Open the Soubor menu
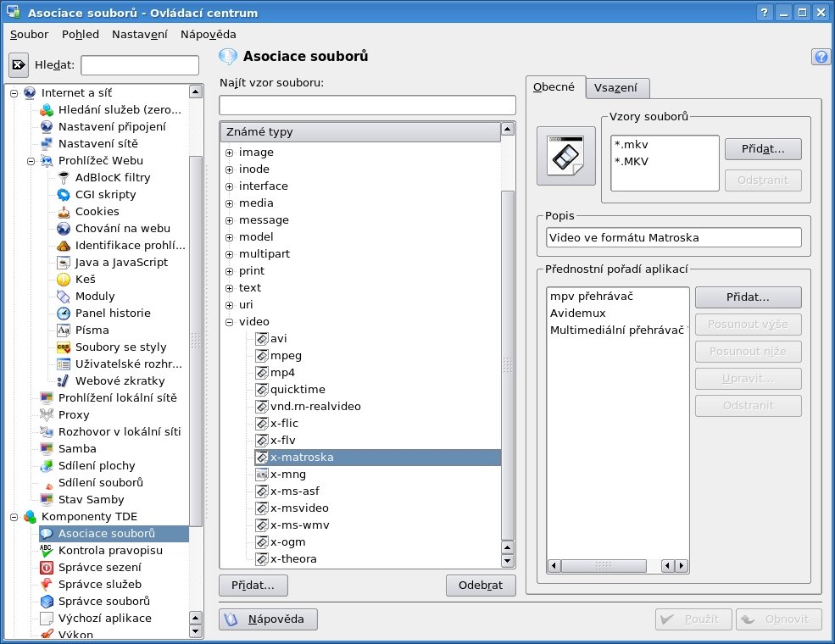This screenshot has width=835, height=644. click(x=30, y=35)
